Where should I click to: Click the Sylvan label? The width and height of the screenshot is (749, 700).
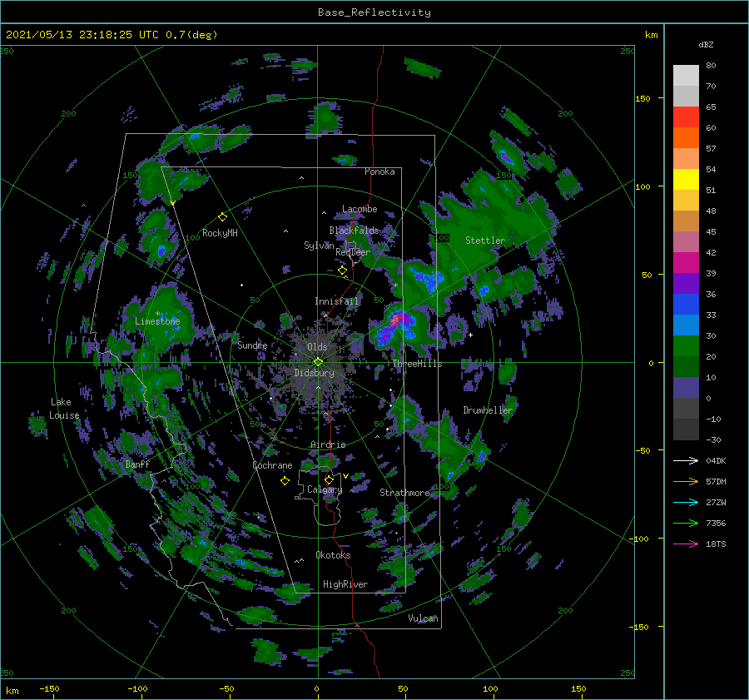[319, 246]
